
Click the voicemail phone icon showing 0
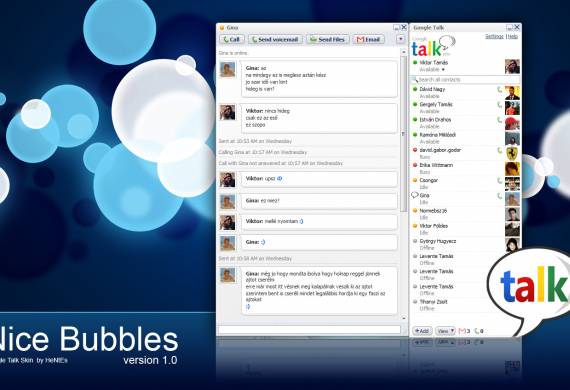(x=477, y=331)
